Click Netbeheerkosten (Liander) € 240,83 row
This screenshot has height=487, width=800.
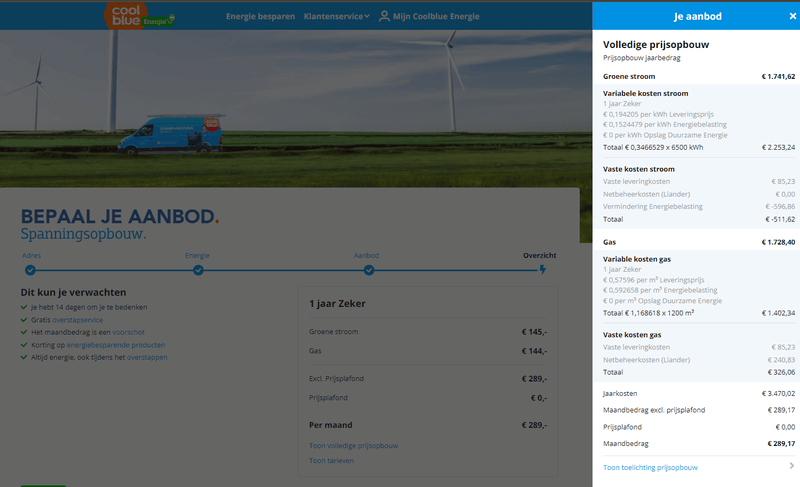(x=698, y=360)
